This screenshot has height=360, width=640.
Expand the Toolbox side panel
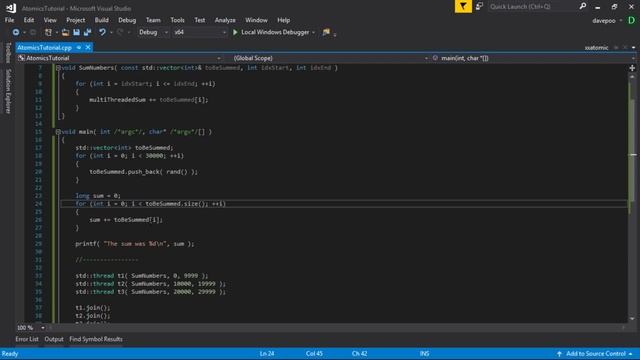click(8, 52)
